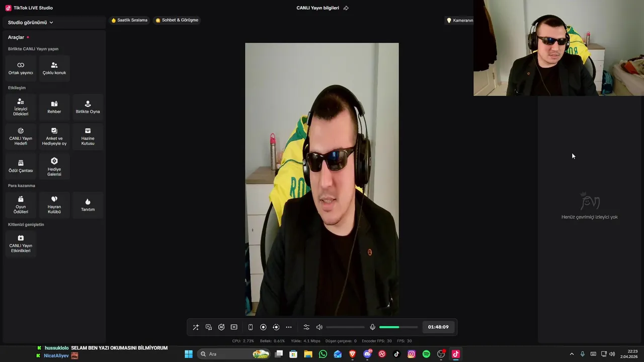Click the 01:48:09 live timer button
Screen dimensions: 644x362
tap(438, 327)
